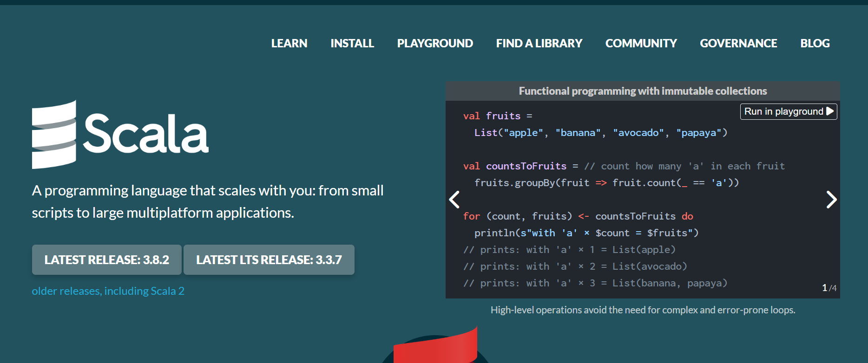Click the high-level operations caption text

[643, 310]
